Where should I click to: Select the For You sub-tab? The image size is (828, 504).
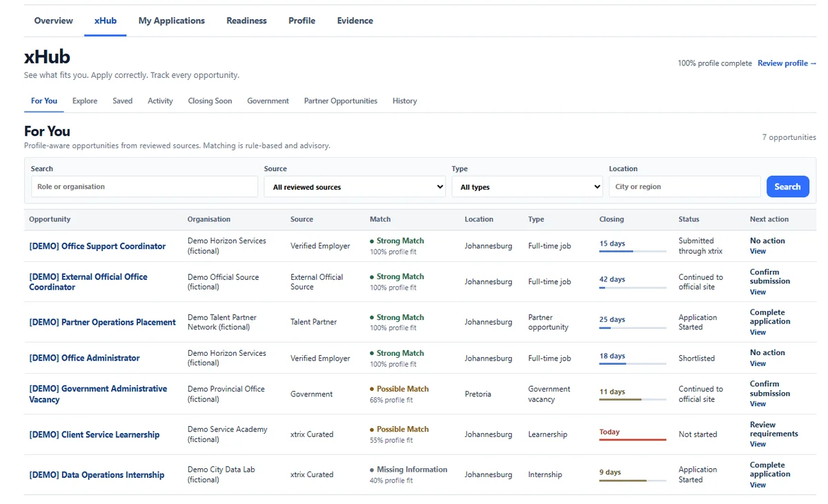[44, 101]
